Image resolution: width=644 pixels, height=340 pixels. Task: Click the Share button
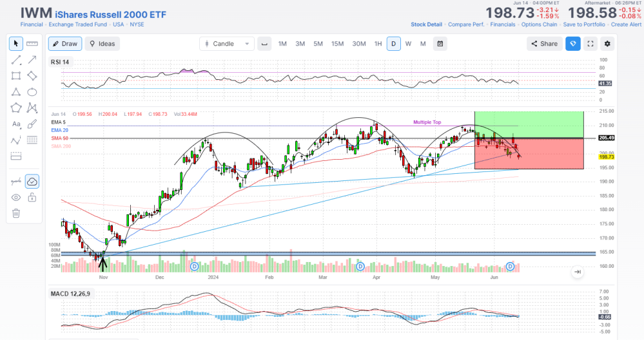[x=544, y=44]
